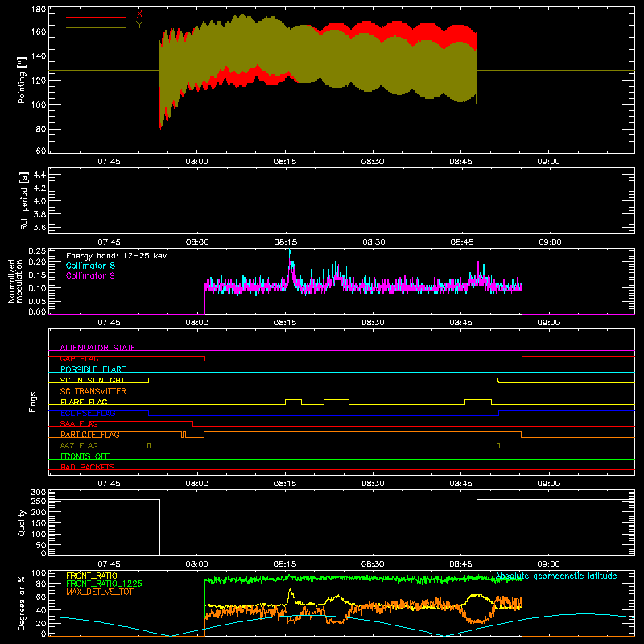The height and width of the screenshot is (644, 644).
Task: Click the ECLIPSE_FLAG label
Action: click(x=88, y=413)
